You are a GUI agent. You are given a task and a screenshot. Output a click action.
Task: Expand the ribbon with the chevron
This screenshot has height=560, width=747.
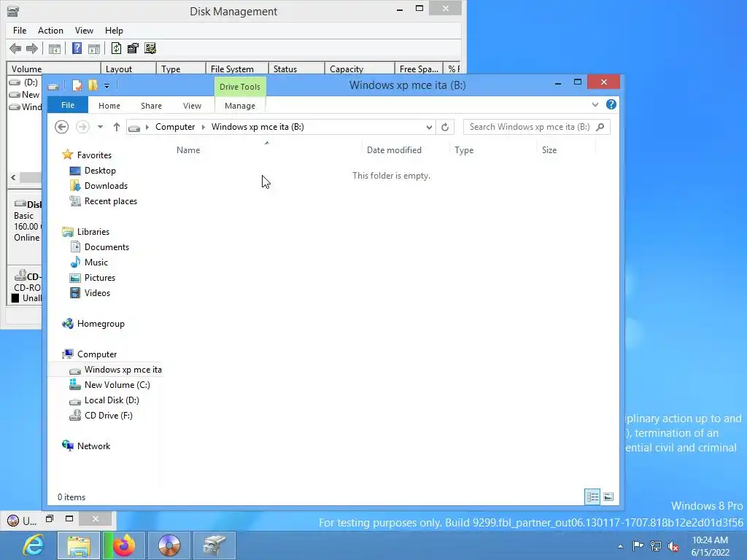[595, 105]
